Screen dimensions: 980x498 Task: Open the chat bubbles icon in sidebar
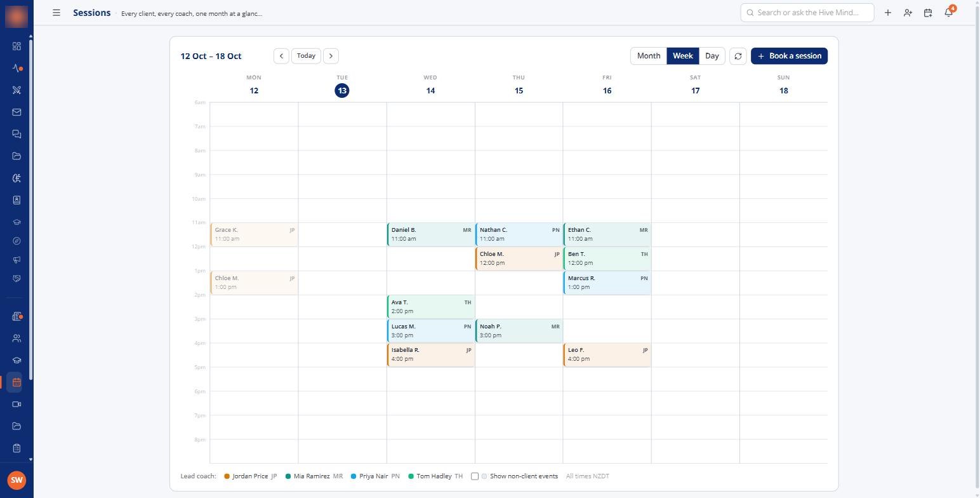tap(17, 134)
